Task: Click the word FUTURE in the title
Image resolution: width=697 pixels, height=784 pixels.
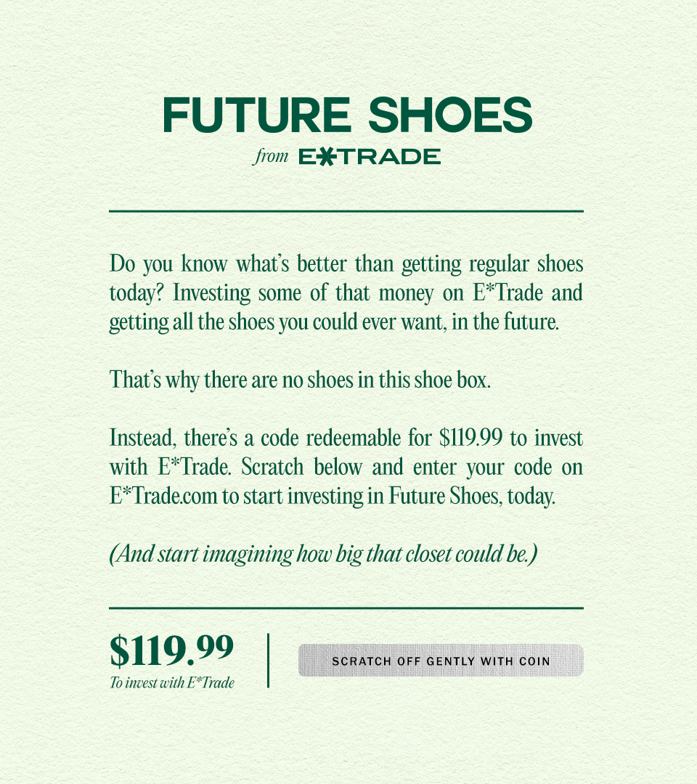Action: [x=256, y=115]
